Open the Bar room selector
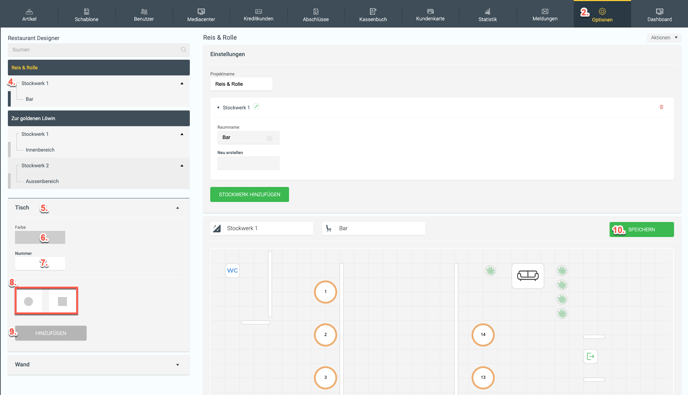 click(x=373, y=228)
